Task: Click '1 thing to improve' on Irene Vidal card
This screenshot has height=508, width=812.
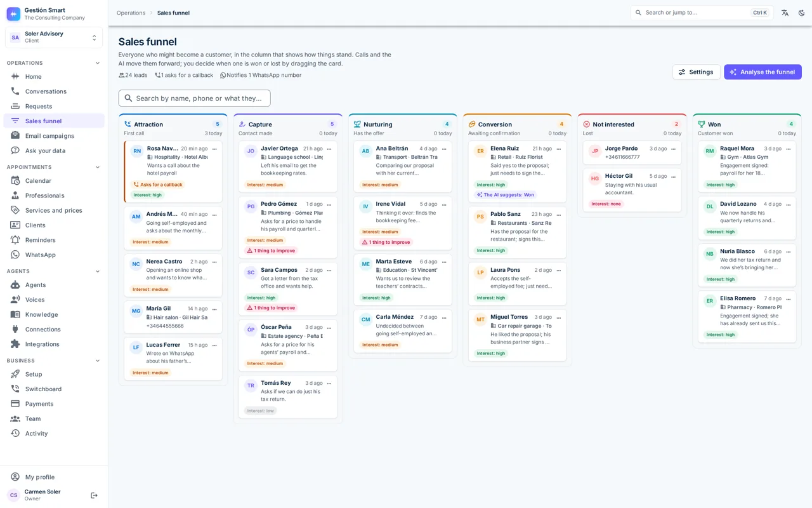Action: pos(386,242)
